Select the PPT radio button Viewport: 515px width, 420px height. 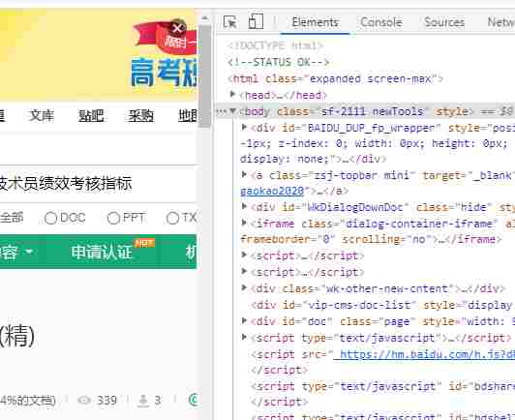pyautogui.click(x=113, y=218)
